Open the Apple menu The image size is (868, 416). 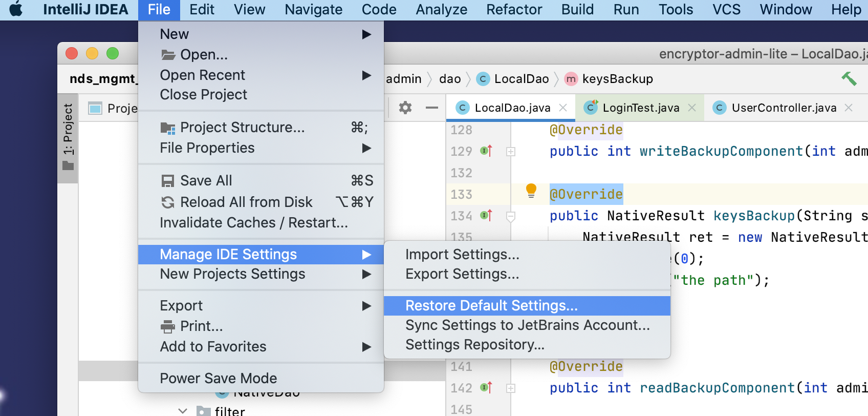(x=16, y=9)
